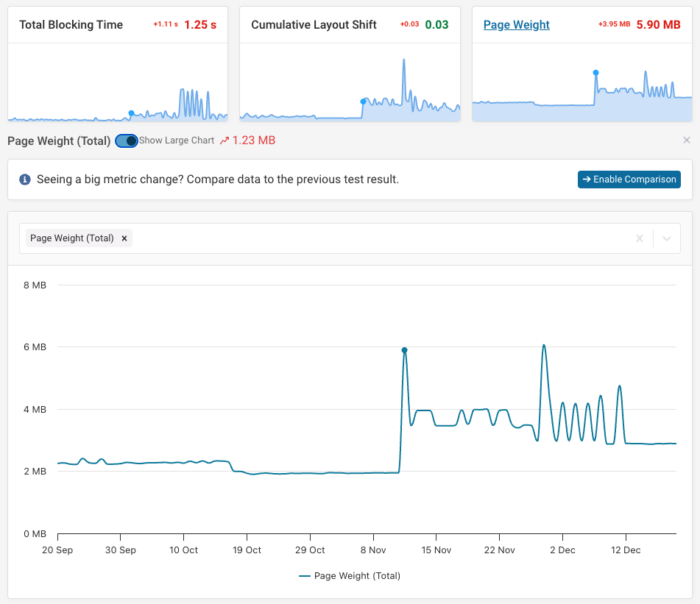Click the arrow icon inside Enable Comparison button
This screenshot has width=700, height=604.
click(x=586, y=179)
